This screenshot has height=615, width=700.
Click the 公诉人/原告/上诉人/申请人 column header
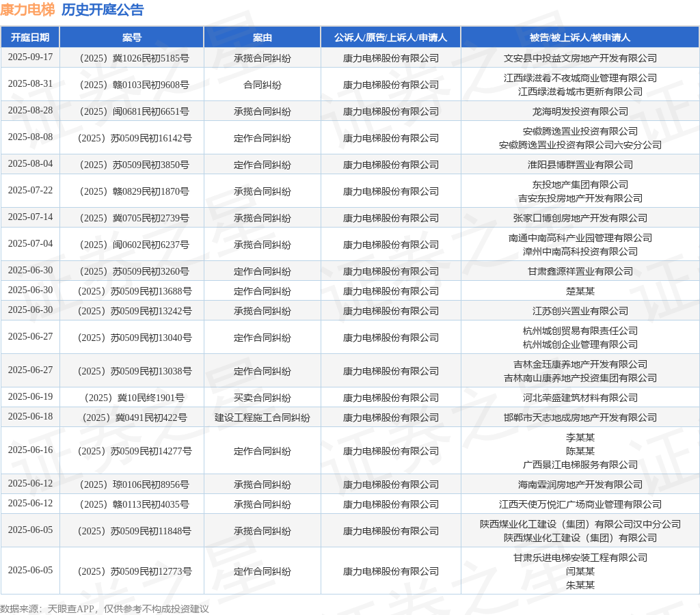(x=390, y=38)
